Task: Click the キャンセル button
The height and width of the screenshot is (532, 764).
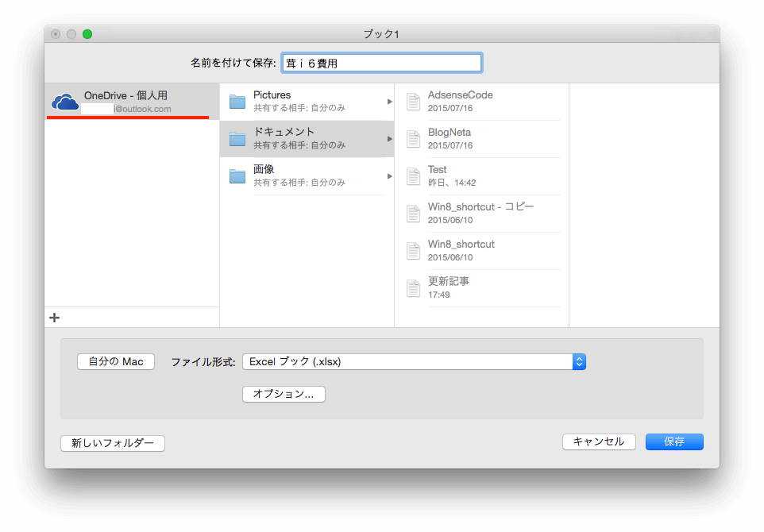Action: (599, 441)
